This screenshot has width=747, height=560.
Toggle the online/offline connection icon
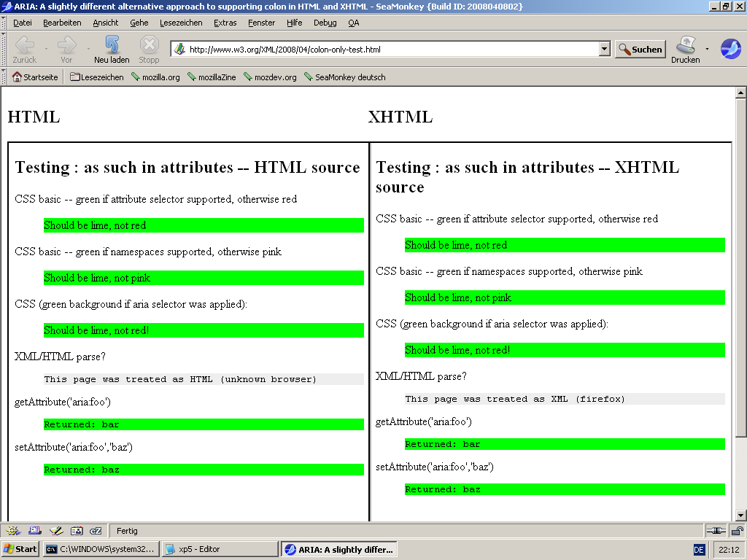click(716, 531)
